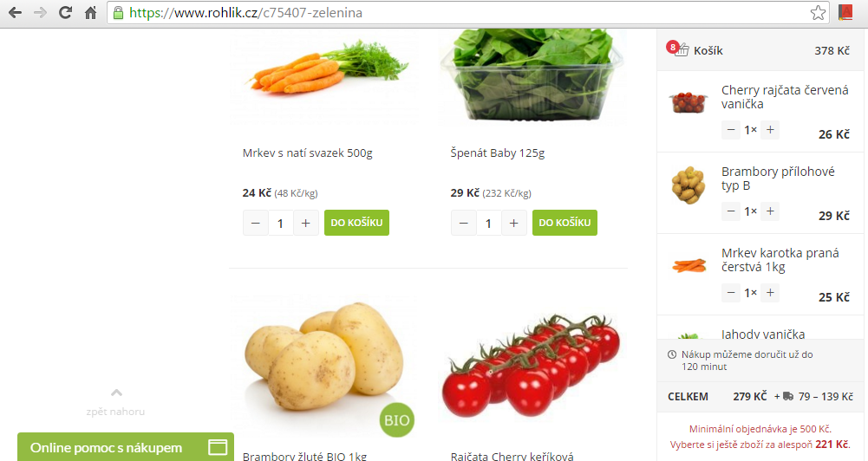Bookmark page with star icon
The height and width of the screenshot is (461, 868).
click(819, 13)
